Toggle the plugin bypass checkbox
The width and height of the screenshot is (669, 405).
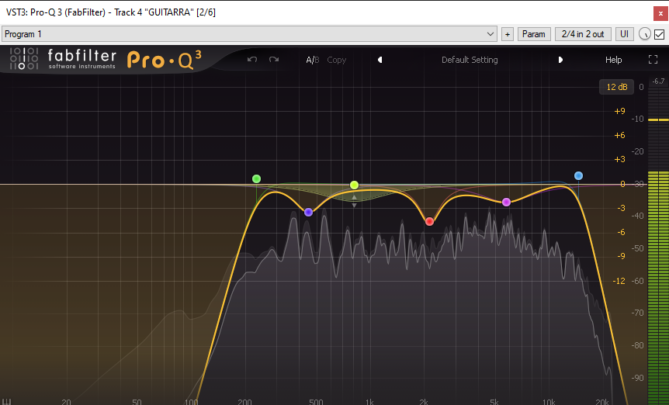tap(659, 34)
